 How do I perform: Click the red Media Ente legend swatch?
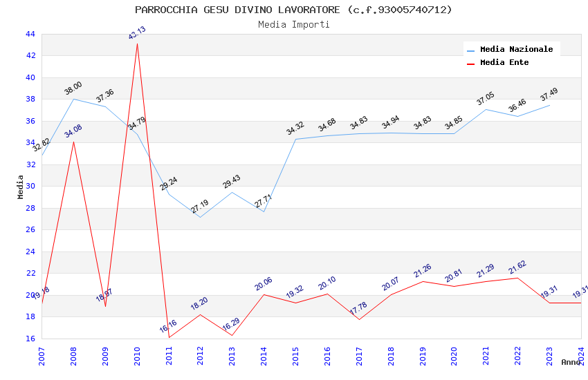(x=470, y=64)
